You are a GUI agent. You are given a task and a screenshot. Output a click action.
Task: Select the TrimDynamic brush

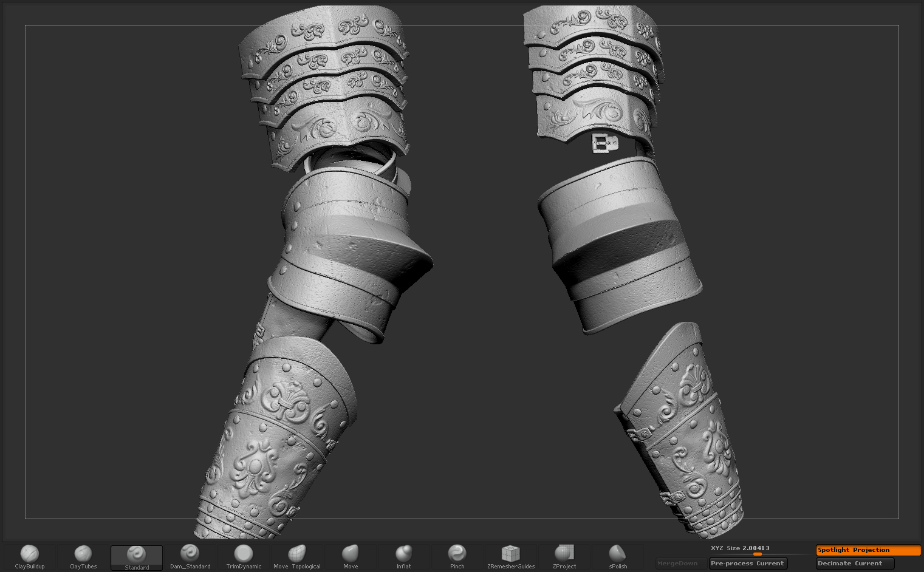(x=244, y=557)
